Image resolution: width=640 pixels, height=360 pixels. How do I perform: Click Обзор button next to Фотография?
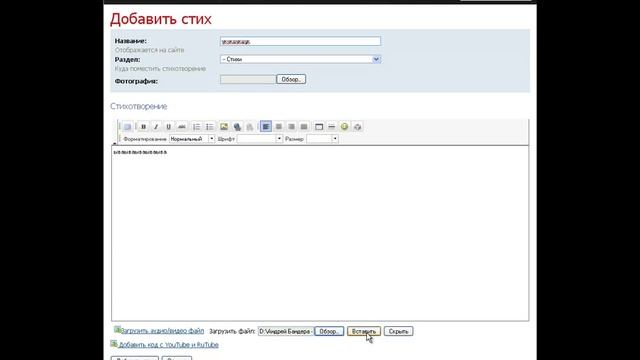click(291, 80)
